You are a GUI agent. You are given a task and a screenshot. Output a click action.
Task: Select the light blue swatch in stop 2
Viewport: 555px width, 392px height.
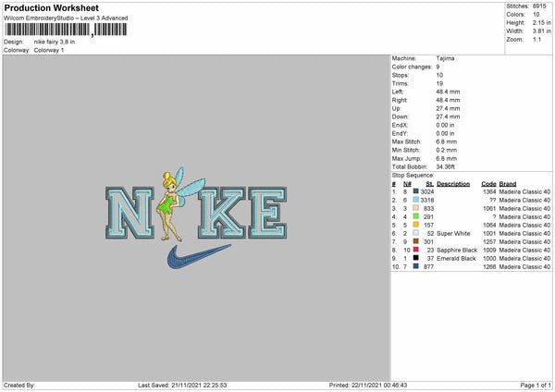click(x=416, y=200)
